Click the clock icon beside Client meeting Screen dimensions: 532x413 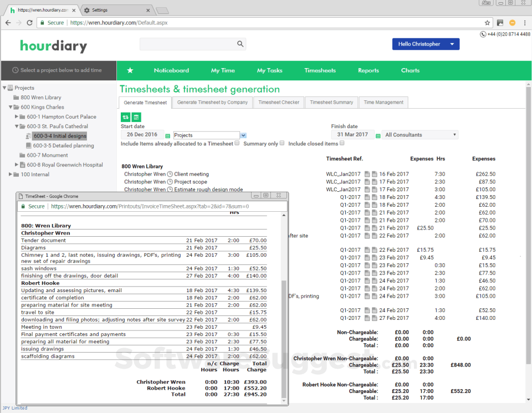(170, 174)
